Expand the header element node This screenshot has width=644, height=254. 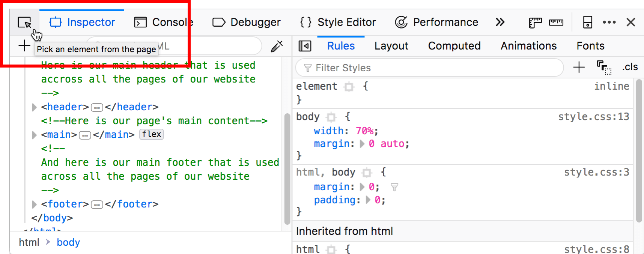pos(34,107)
